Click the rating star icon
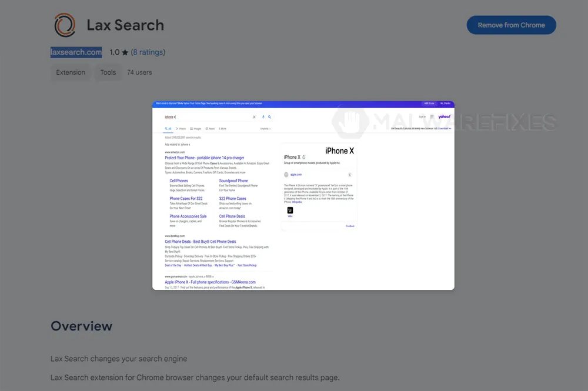 125,52
